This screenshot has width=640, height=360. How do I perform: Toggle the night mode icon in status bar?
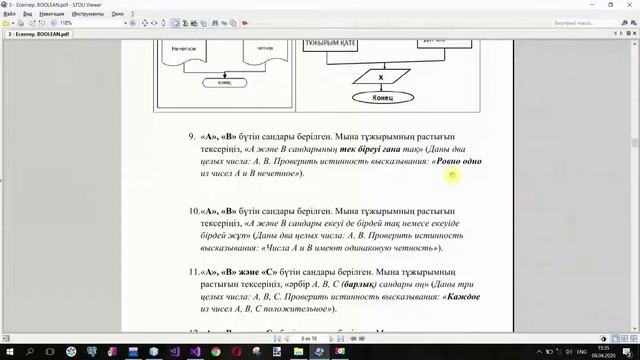[x=604, y=339]
